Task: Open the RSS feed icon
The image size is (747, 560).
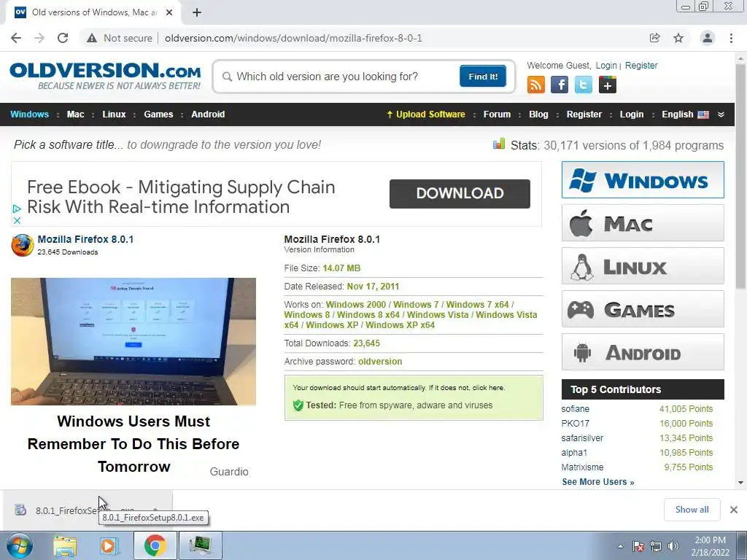Action: [536, 85]
